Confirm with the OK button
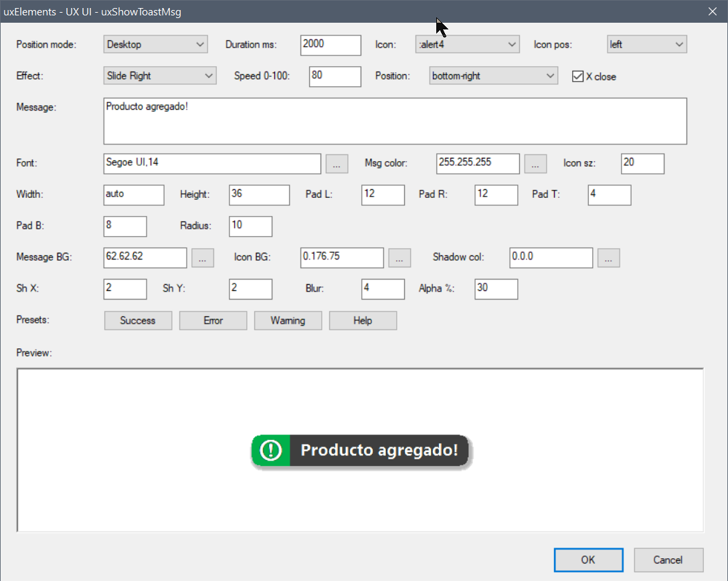This screenshot has height=581, width=728. [x=588, y=560]
